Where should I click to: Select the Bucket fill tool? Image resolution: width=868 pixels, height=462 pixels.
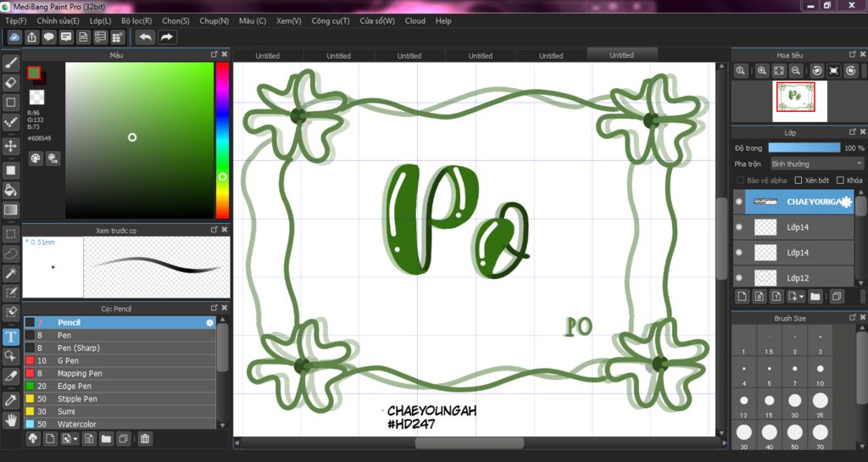point(10,190)
